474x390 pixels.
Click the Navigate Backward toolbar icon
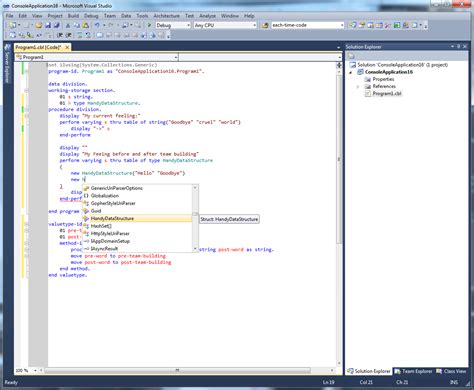(x=125, y=25)
